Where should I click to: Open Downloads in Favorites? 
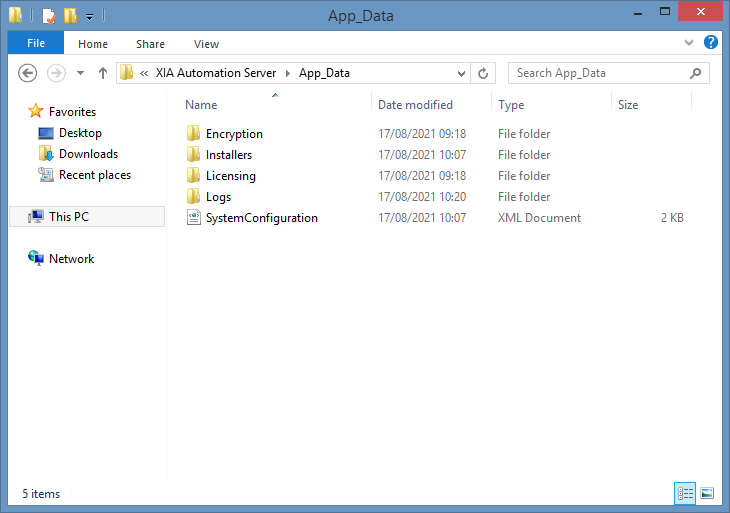tap(88, 154)
